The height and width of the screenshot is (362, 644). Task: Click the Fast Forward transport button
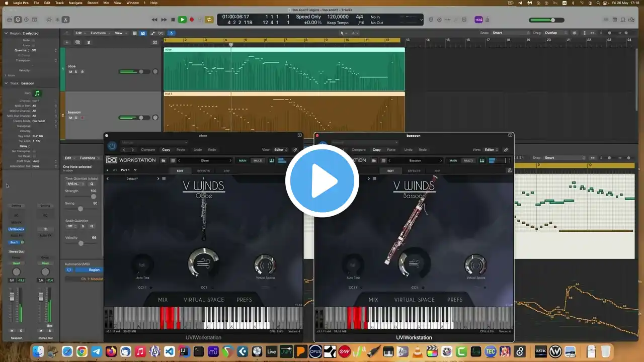(164, 20)
